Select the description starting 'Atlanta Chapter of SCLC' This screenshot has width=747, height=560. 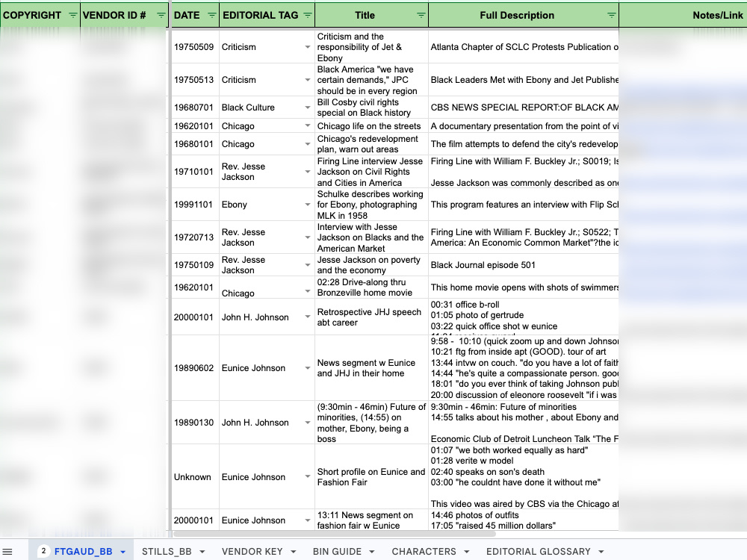[x=524, y=47]
